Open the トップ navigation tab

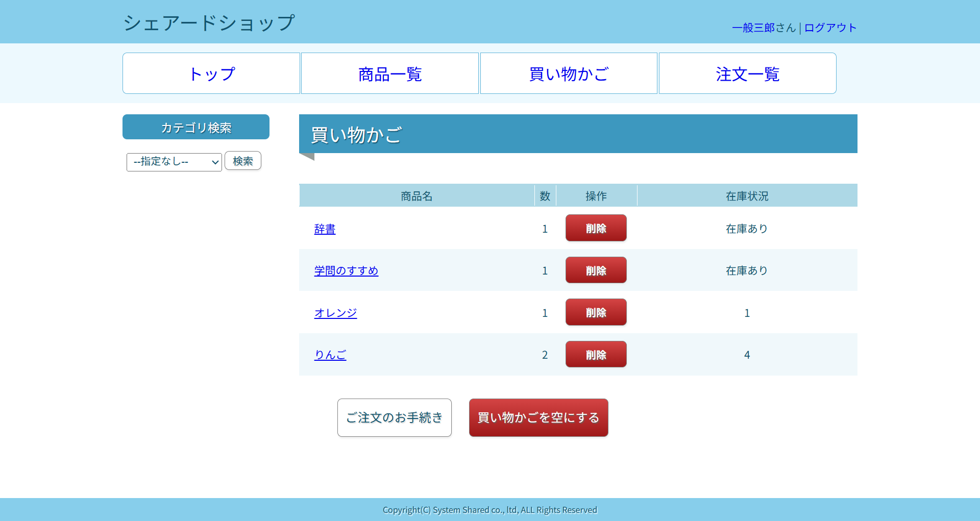(211, 73)
